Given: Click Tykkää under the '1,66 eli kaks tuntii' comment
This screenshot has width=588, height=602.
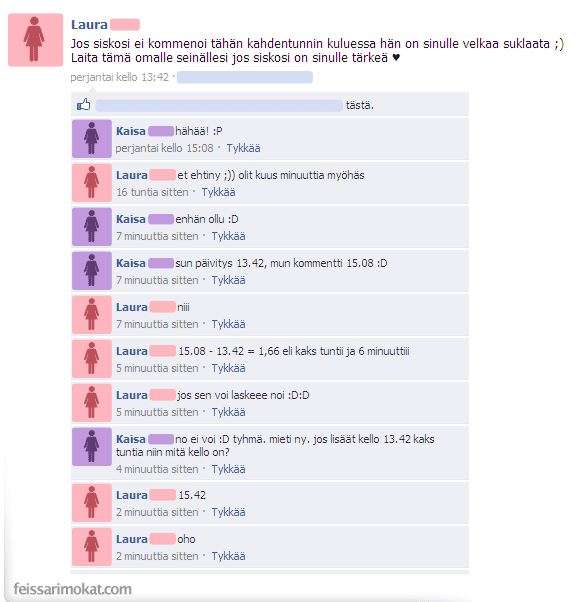Looking at the screenshot, I should pyautogui.click(x=228, y=368).
